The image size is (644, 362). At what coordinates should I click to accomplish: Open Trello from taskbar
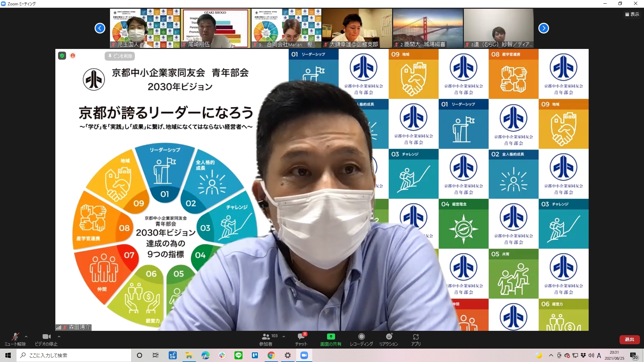(x=255, y=355)
